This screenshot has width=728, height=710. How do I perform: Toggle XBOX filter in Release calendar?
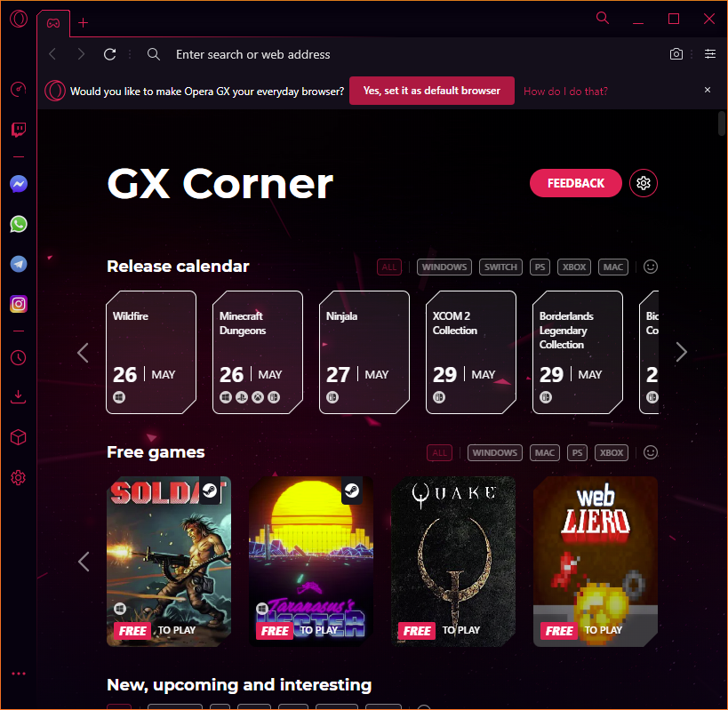pyautogui.click(x=574, y=267)
